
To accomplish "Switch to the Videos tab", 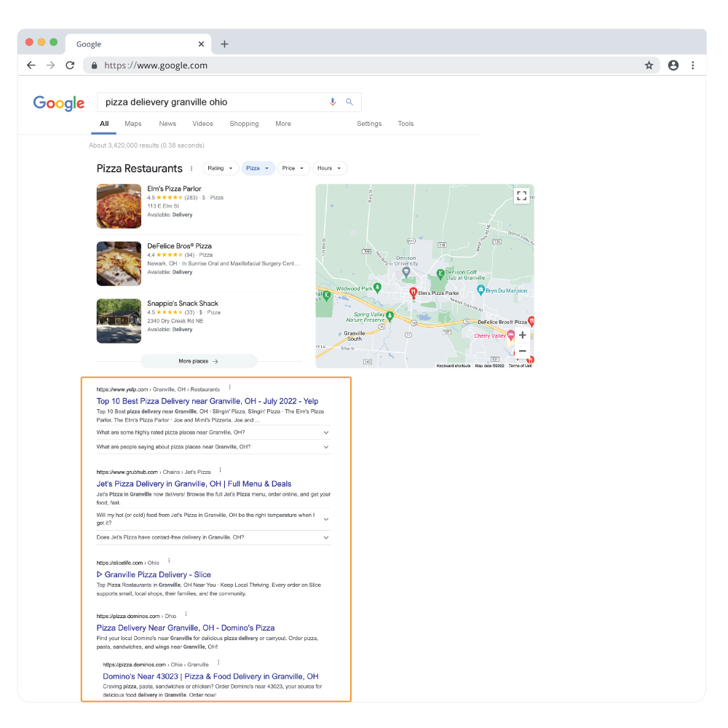I will coord(202,124).
